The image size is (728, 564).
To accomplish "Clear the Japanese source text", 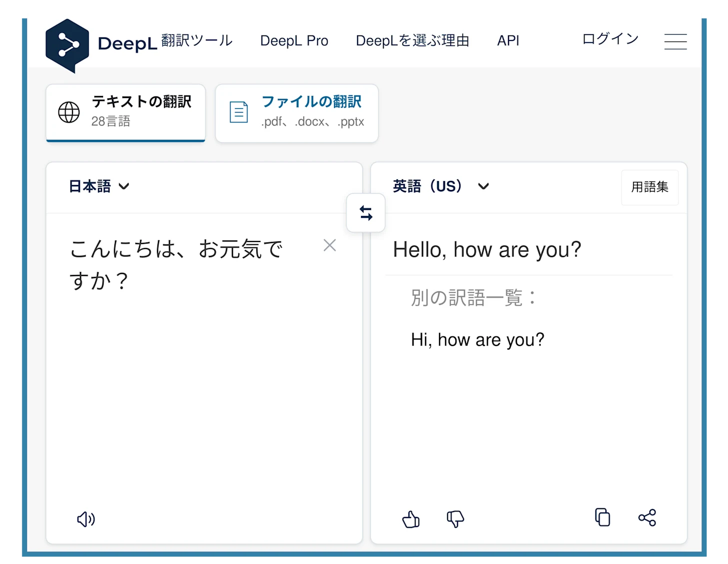I will 329,245.
